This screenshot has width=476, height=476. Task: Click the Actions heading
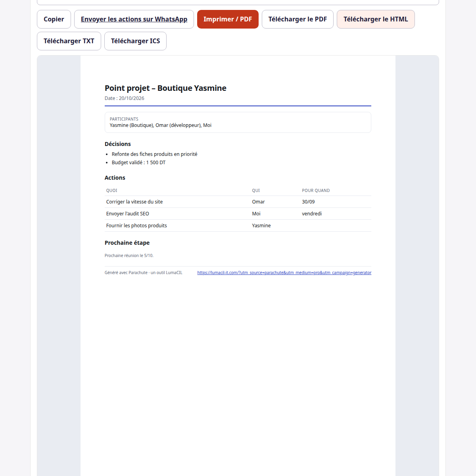click(x=115, y=178)
